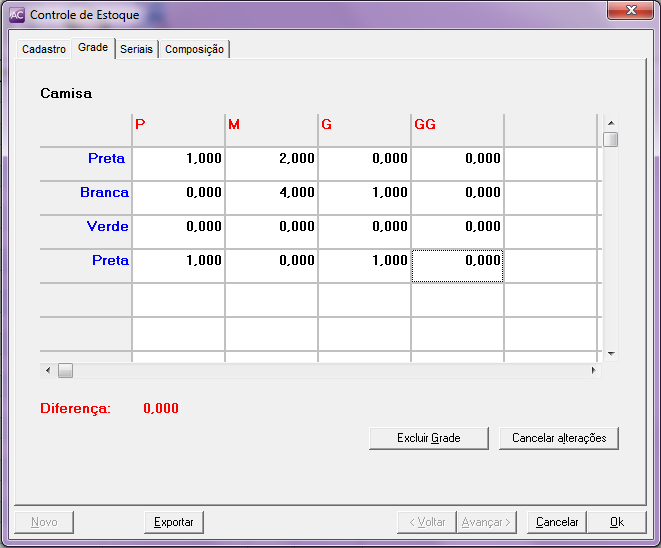Click the Exportar button
This screenshot has height=548, width=661.
tap(174, 522)
